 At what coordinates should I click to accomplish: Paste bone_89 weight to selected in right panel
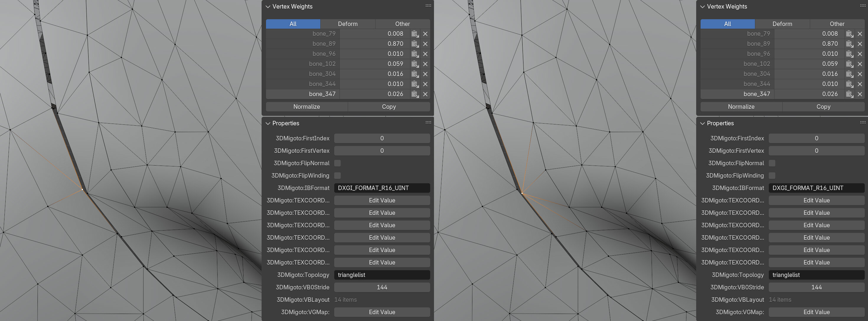(849, 44)
